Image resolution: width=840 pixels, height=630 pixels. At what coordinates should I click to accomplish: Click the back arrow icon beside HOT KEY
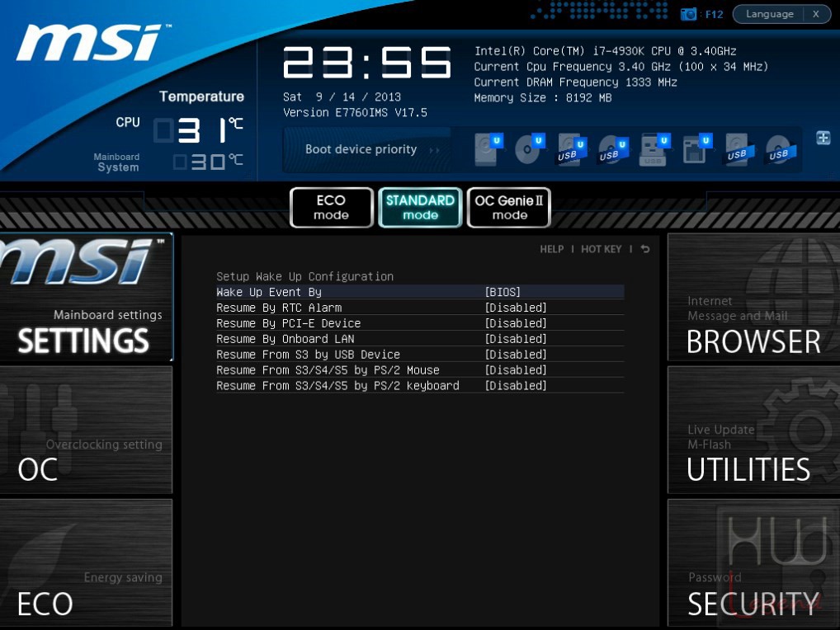645,249
